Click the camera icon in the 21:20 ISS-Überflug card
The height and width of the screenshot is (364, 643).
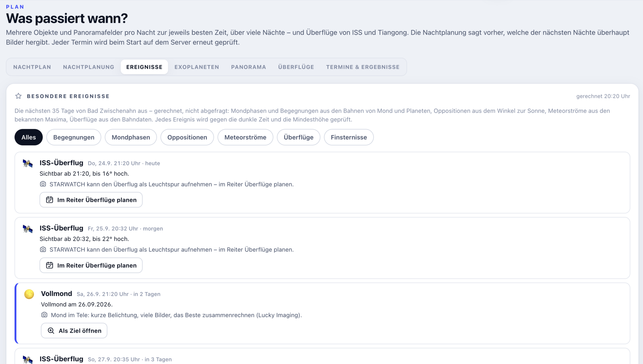43,184
